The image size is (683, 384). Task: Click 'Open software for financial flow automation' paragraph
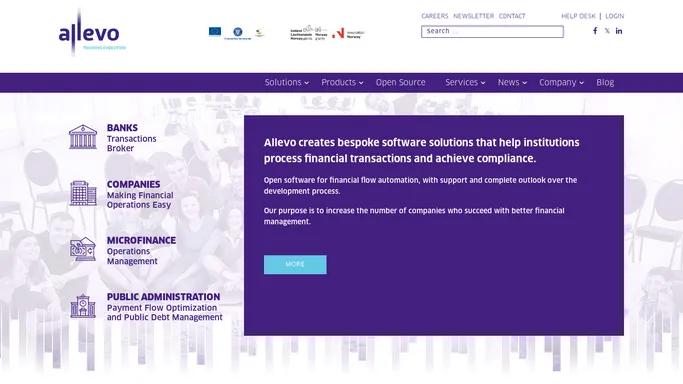coord(420,185)
